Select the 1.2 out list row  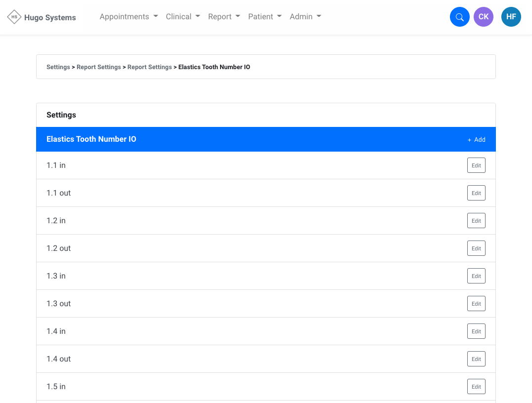(247, 248)
